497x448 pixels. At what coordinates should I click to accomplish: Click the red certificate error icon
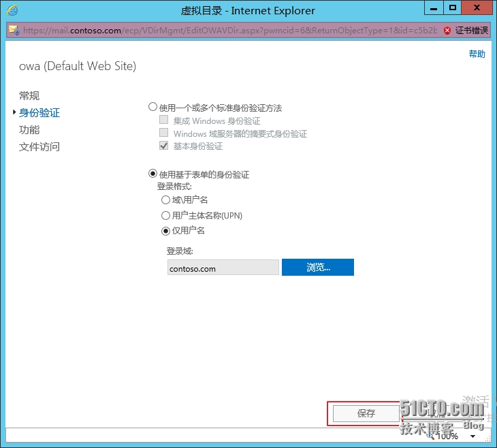click(447, 31)
